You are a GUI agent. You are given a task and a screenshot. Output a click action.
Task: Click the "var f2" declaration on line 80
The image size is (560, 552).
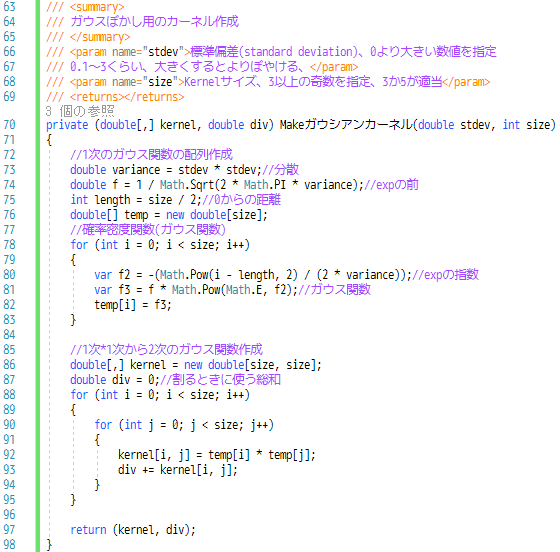112,275
